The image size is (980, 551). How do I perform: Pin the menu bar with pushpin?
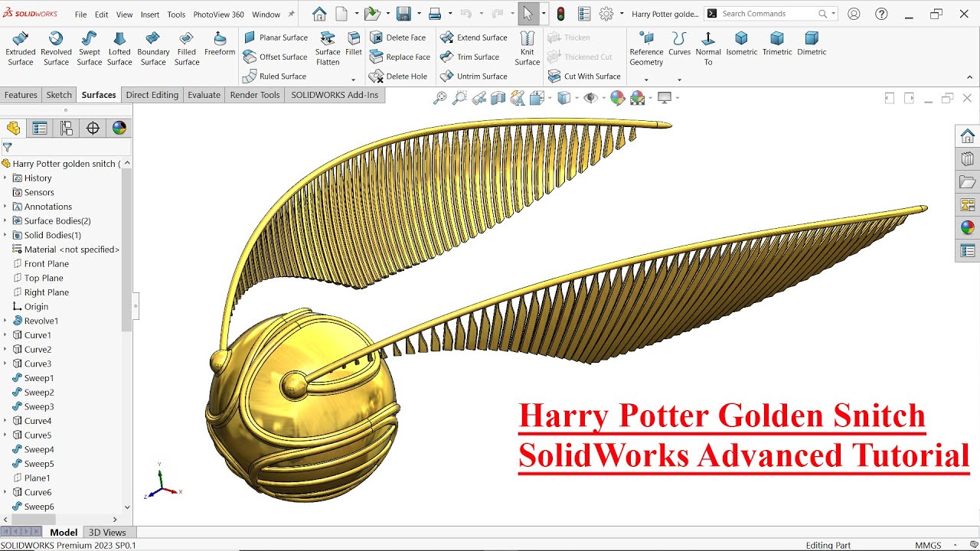click(291, 14)
